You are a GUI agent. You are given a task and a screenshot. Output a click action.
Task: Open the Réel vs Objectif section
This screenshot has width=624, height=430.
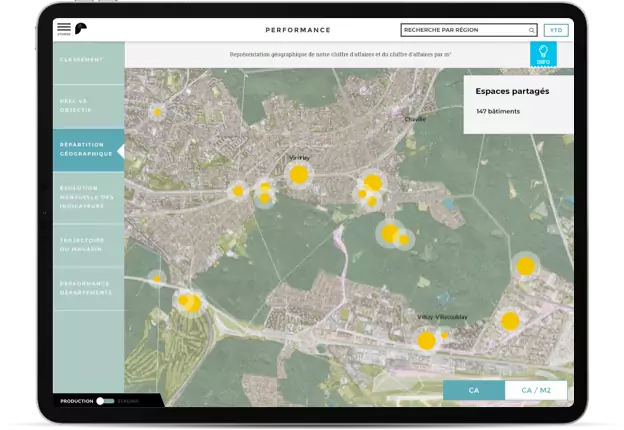pyautogui.click(x=88, y=106)
